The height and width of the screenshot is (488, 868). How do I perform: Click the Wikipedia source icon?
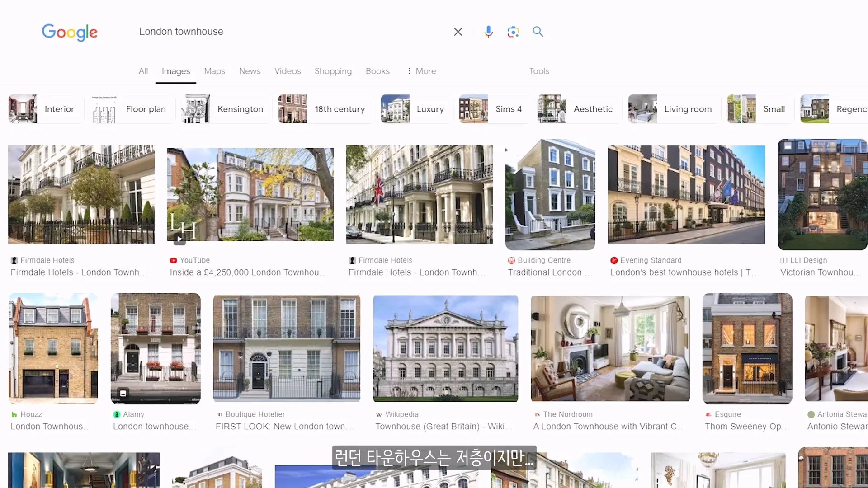point(379,414)
